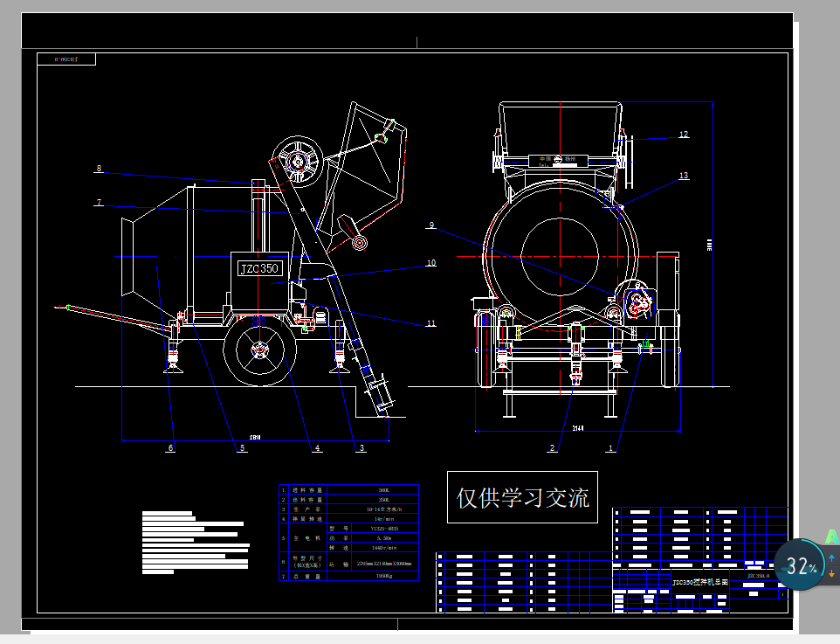
Task: Select balloon callout number 12
Action: coord(684,135)
